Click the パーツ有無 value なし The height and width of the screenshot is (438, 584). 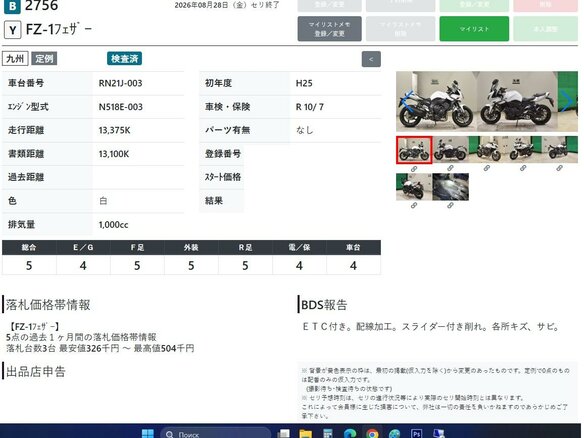(x=305, y=130)
